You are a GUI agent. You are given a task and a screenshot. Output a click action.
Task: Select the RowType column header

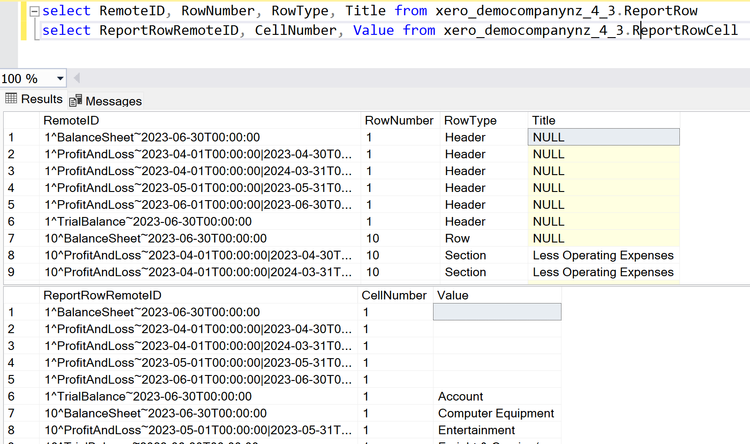(x=484, y=120)
